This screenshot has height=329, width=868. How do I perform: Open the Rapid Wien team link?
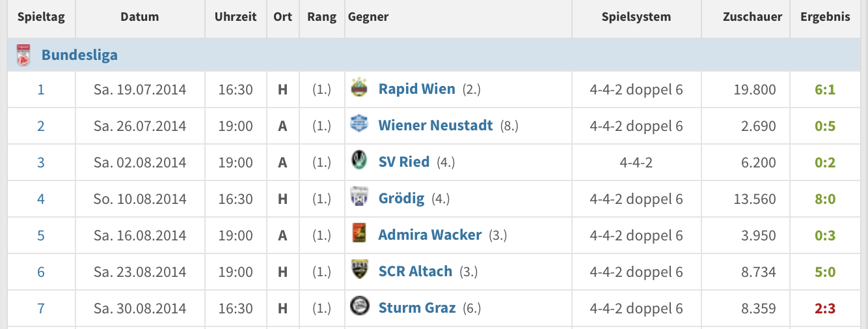point(417,89)
